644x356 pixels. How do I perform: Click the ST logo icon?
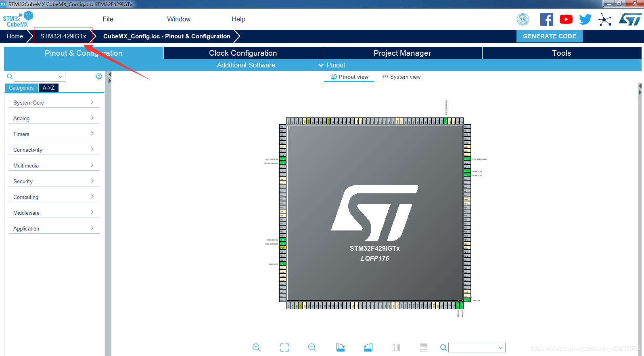630,19
